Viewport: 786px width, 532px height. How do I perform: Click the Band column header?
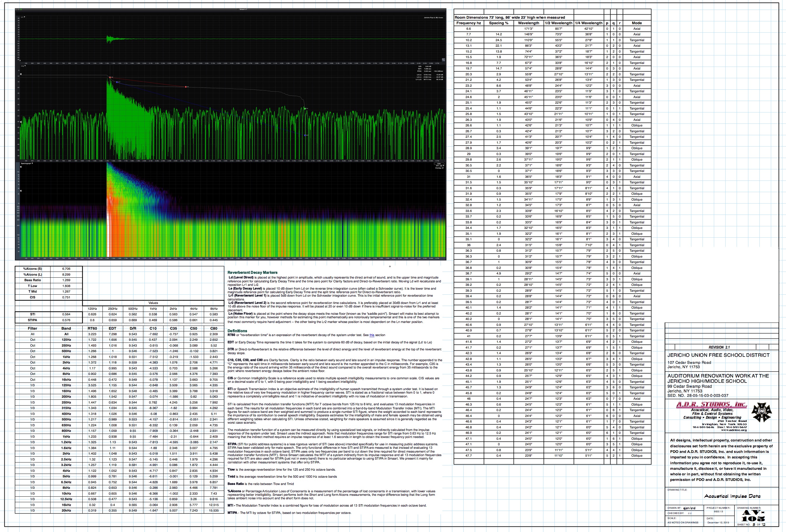pyautogui.click(x=66, y=328)
